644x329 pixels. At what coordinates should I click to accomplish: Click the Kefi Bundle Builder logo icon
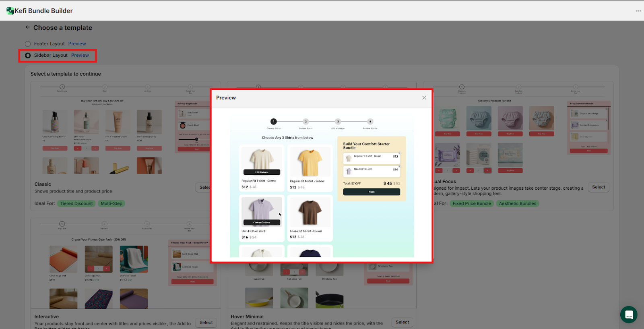click(10, 11)
